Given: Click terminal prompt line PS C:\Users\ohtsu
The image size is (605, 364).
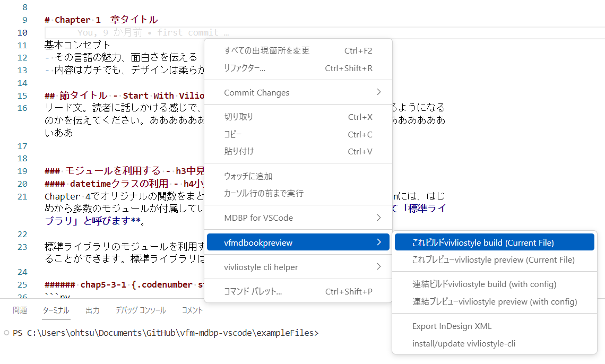Looking at the screenshot, I should click(166, 333).
